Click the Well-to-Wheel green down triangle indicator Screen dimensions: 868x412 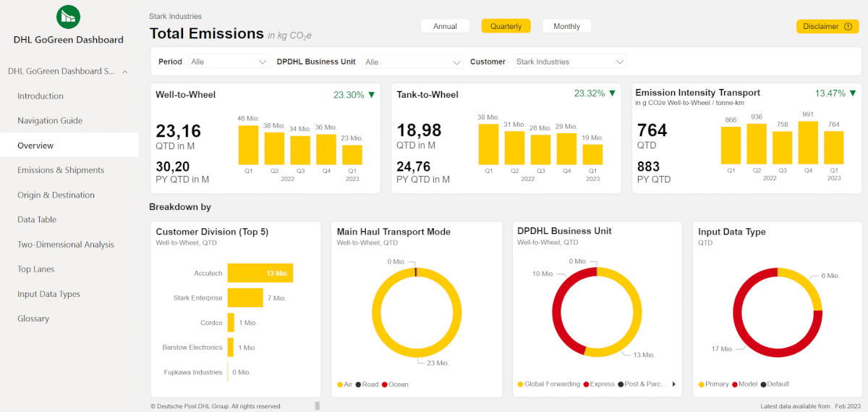click(372, 95)
